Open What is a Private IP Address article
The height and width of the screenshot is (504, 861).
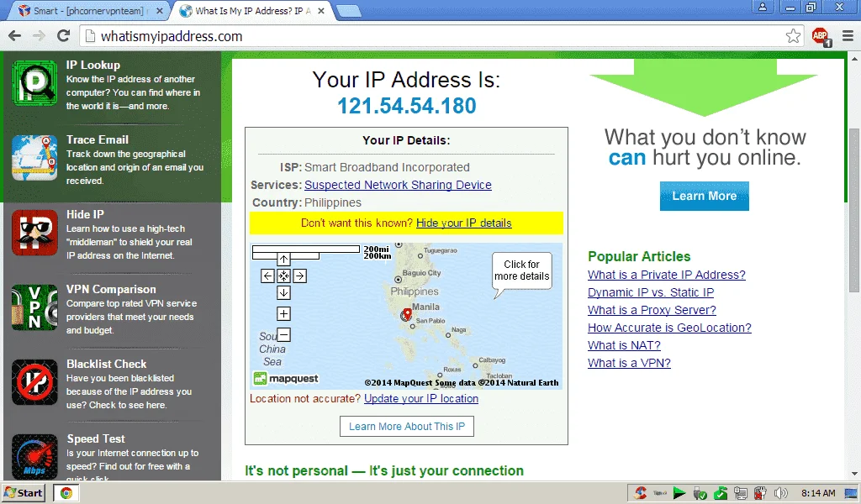pos(667,275)
